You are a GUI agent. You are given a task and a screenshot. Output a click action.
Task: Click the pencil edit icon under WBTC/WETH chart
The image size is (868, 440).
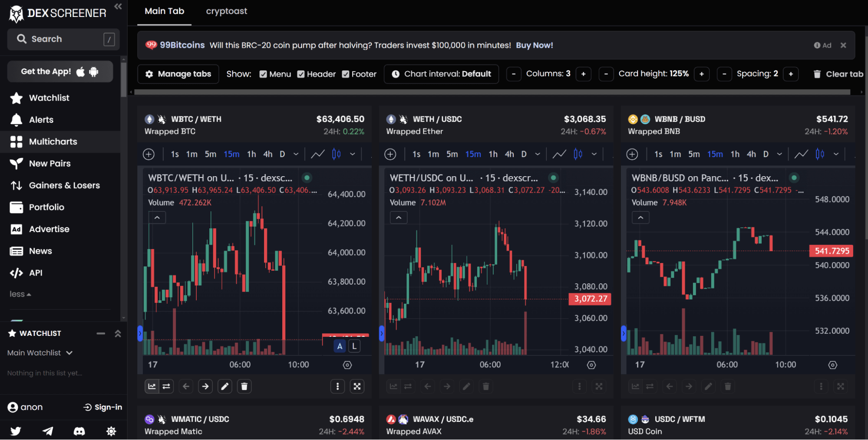click(x=224, y=386)
